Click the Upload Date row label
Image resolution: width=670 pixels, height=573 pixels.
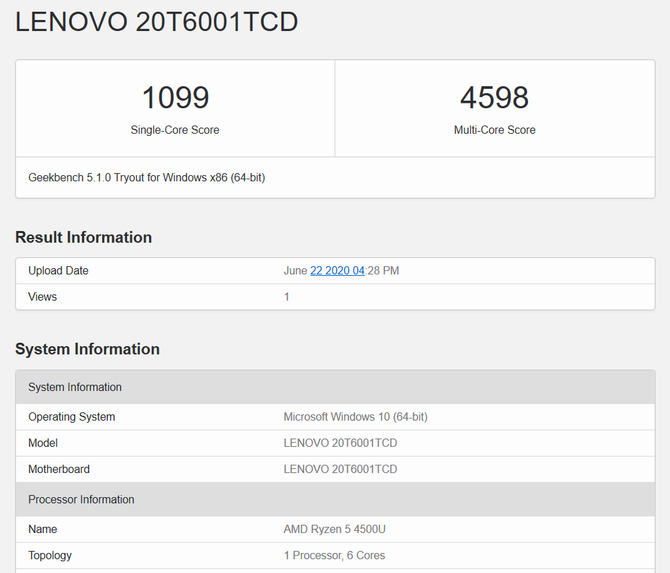click(x=58, y=271)
